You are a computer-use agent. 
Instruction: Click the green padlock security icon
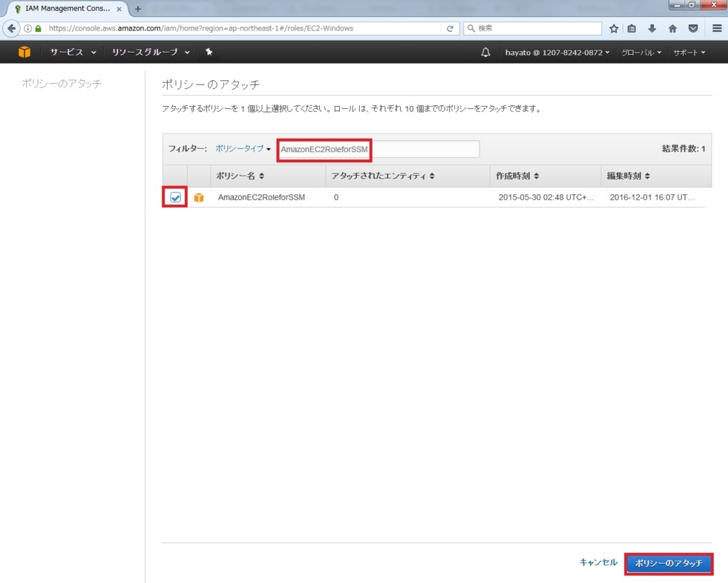coord(38,28)
